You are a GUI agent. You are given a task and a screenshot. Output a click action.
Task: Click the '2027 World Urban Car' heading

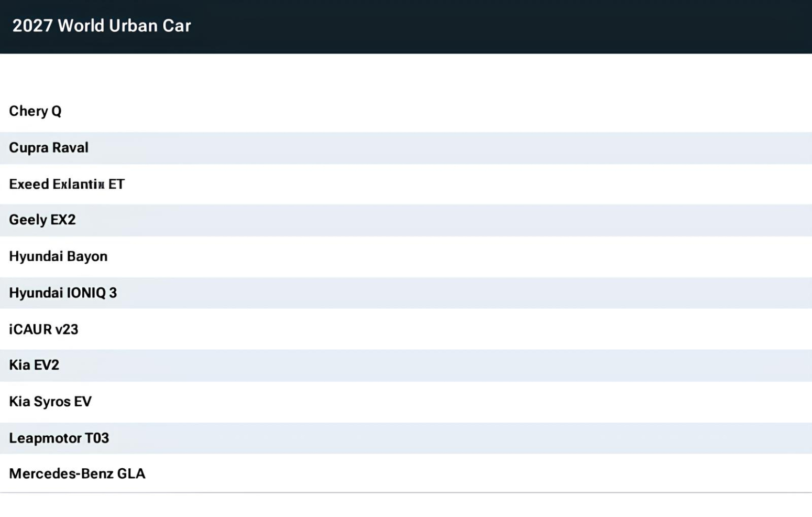[x=102, y=26]
